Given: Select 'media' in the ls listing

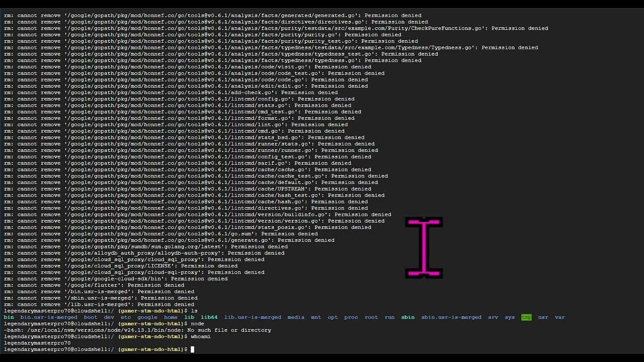Looking at the screenshot, I should tap(296, 317).
